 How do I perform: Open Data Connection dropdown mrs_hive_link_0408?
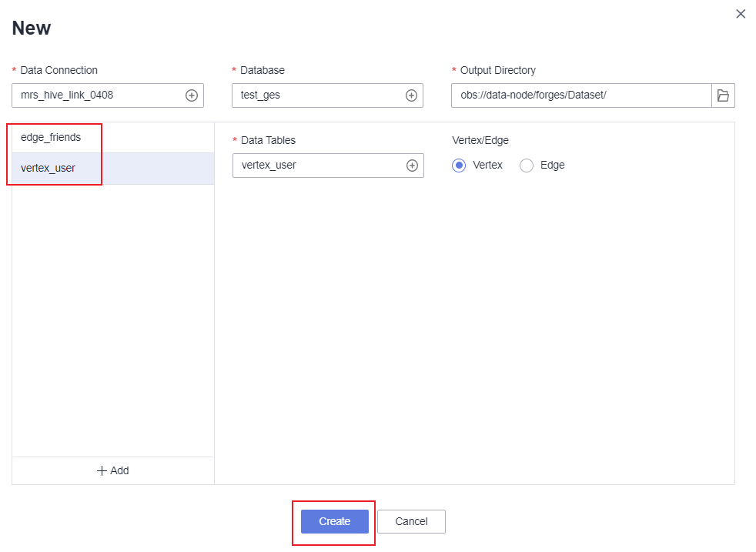pyautogui.click(x=96, y=95)
